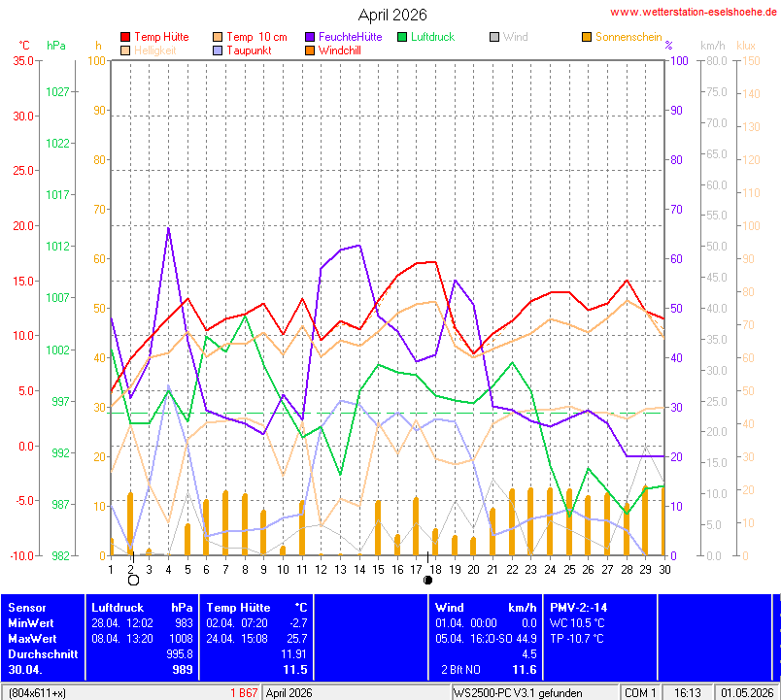Click the Temp average value 11.91

(x=294, y=653)
